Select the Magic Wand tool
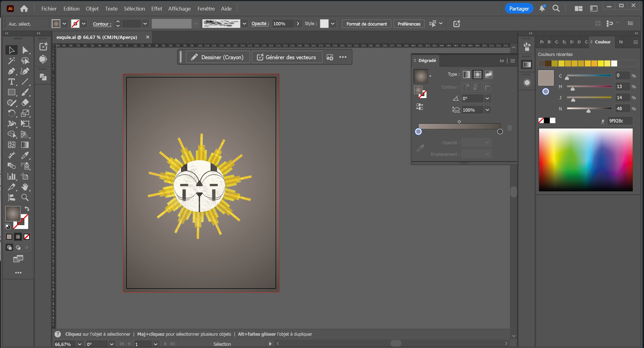The height and width of the screenshot is (348, 644). (11, 61)
